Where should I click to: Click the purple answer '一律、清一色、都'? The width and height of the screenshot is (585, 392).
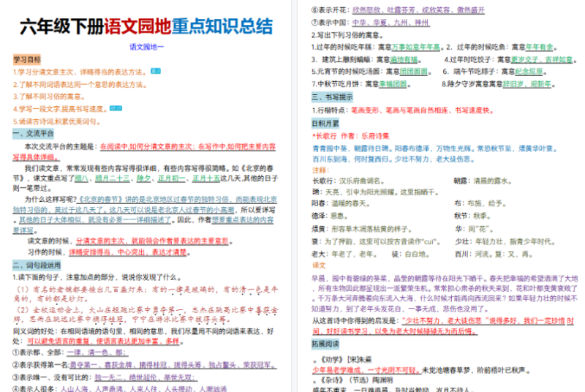97,353
